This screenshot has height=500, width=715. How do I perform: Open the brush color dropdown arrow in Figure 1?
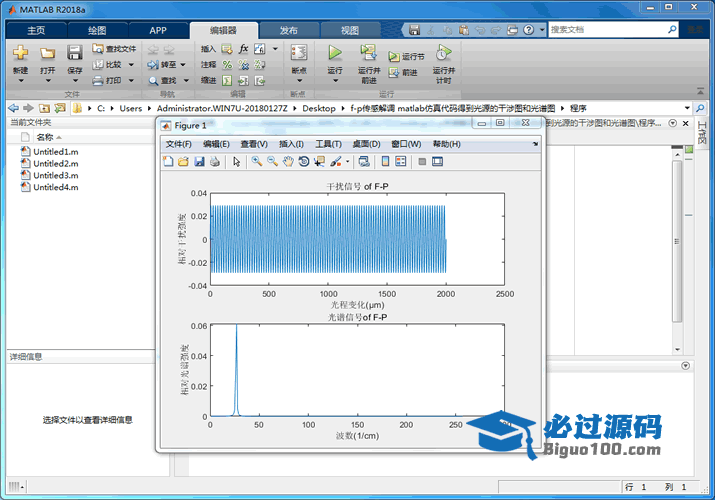point(347,161)
